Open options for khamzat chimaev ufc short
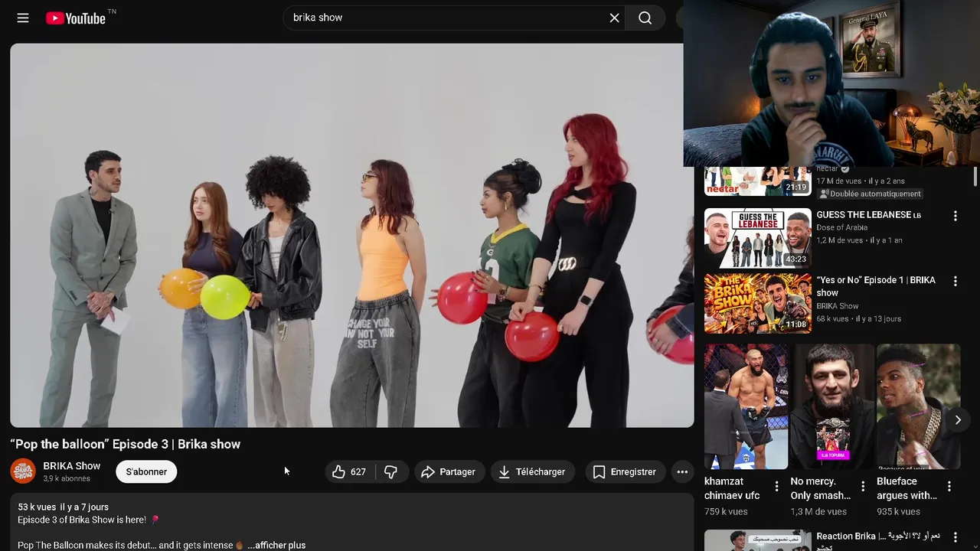 [x=776, y=487]
